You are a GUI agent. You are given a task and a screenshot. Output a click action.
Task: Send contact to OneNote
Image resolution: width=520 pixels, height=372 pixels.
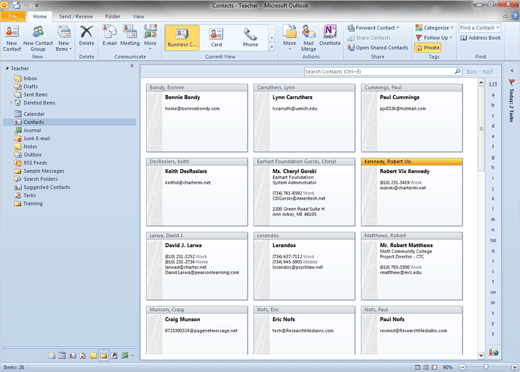click(330, 36)
